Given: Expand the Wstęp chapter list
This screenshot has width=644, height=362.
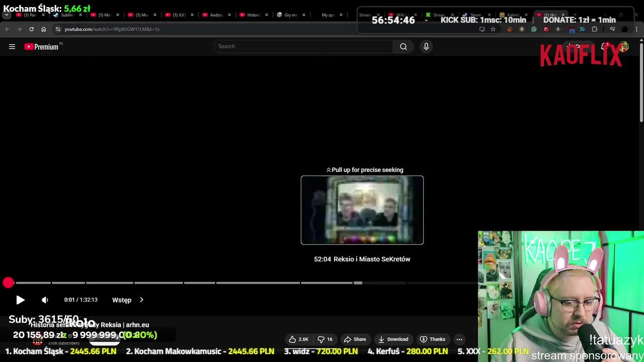Looking at the screenshot, I should pyautogui.click(x=141, y=300).
